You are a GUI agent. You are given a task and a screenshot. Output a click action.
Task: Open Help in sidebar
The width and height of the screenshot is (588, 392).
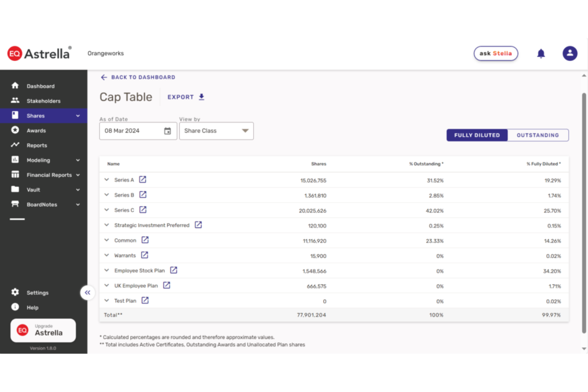click(33, 307)
